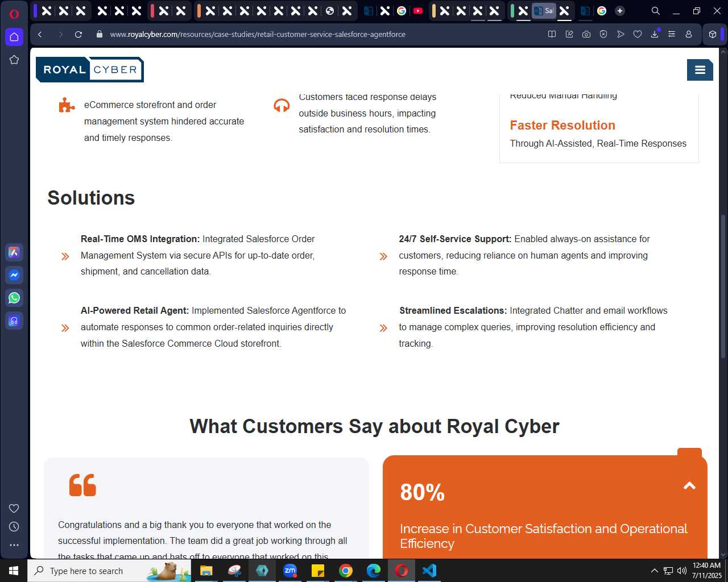This screenshot has width=728, height=582.
Task: Open Sticky Notes from the taskbar
Action: 318,571
